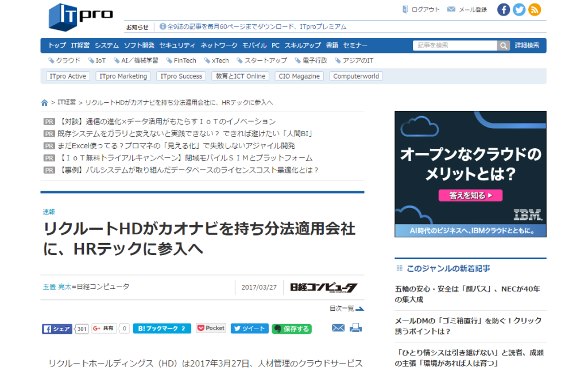
Task: Select the セキュリティ menu item
Action: point(177,45)
